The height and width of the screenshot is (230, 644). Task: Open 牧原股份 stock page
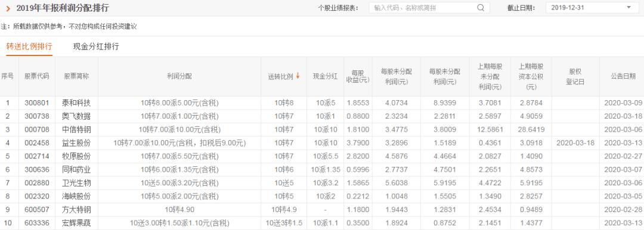click(x=77, y=157)
